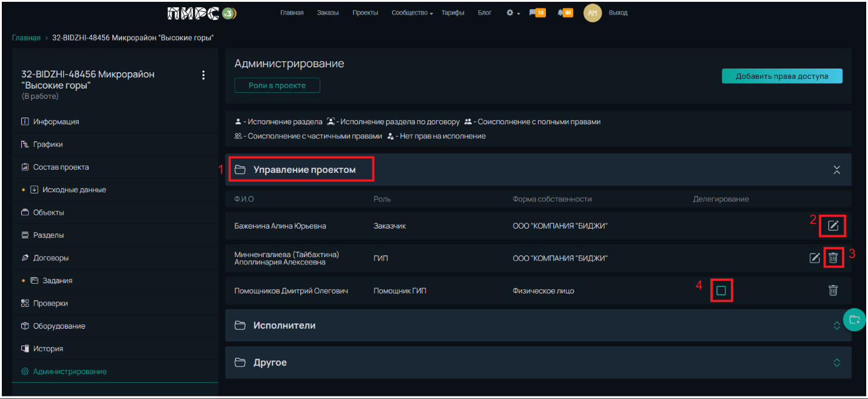Image resolution: width=868 pixels, height=399 pixels.
Task: Go to Главная in top navigation
Action: [292, 13]
